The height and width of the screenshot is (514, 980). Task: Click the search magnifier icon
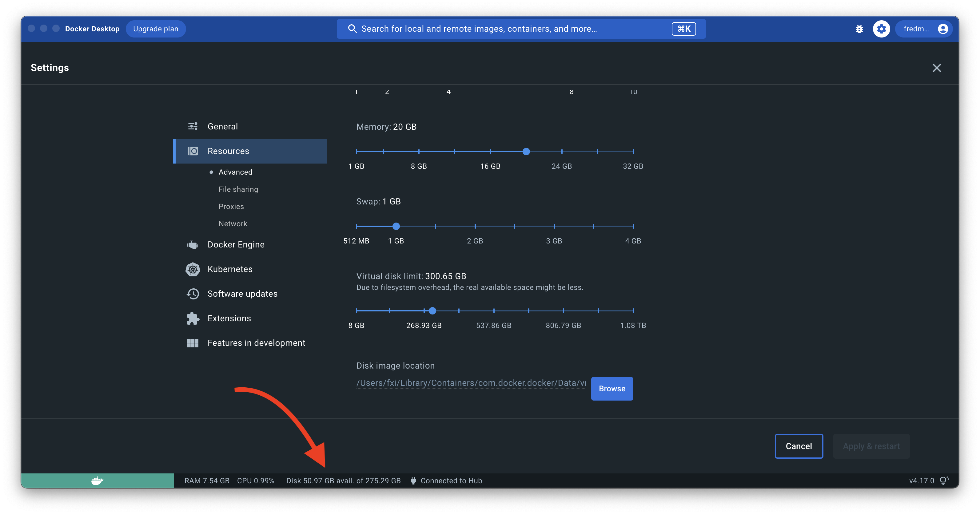(x=352, y=29)
